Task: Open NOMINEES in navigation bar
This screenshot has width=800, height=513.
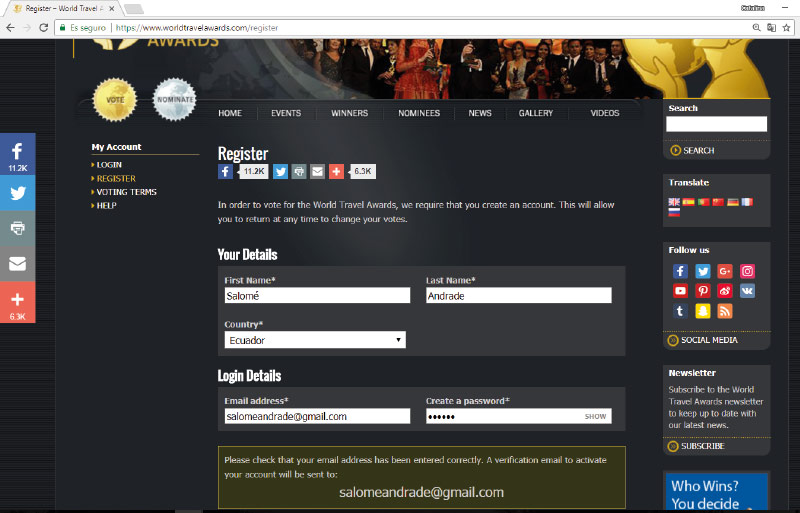Action: [x=419, y=113]
